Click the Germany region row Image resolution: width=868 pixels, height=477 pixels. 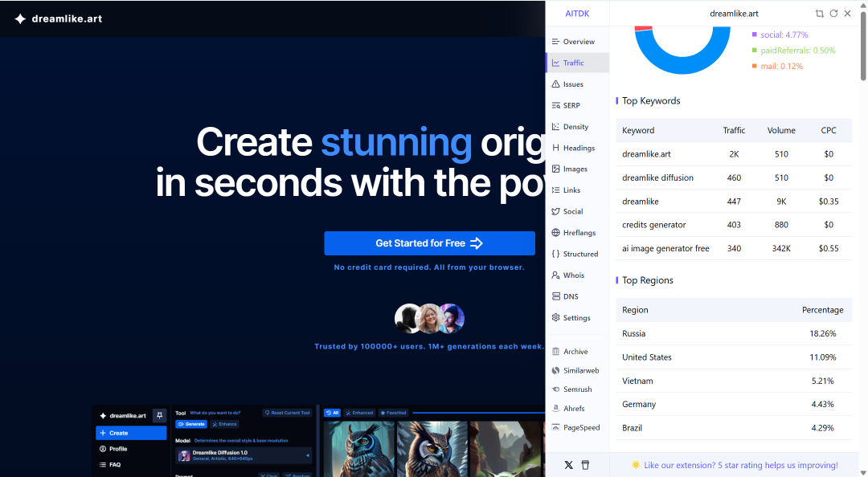pos(734,404)
